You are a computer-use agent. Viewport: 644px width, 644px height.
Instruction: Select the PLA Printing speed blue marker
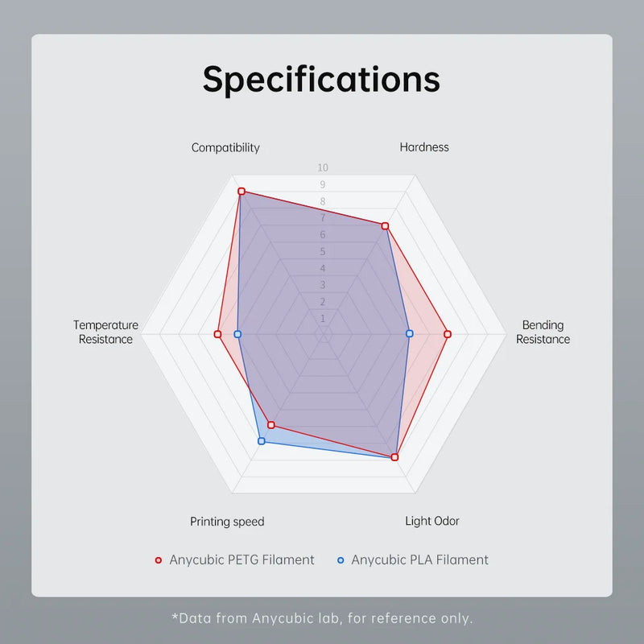[261, 440]
